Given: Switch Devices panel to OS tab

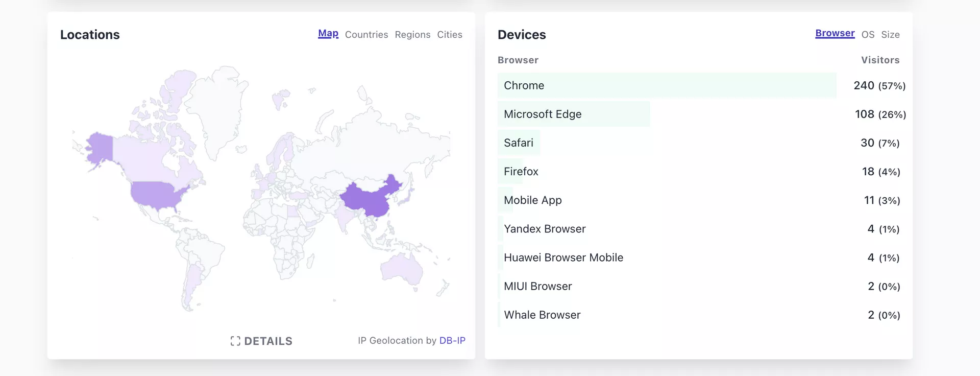Looking at the screenshot, I should click(868, 35).
